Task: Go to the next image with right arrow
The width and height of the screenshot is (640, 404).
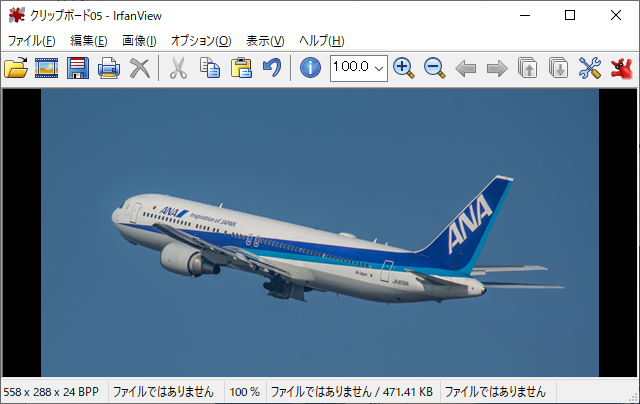Action: tap(497, 69)
